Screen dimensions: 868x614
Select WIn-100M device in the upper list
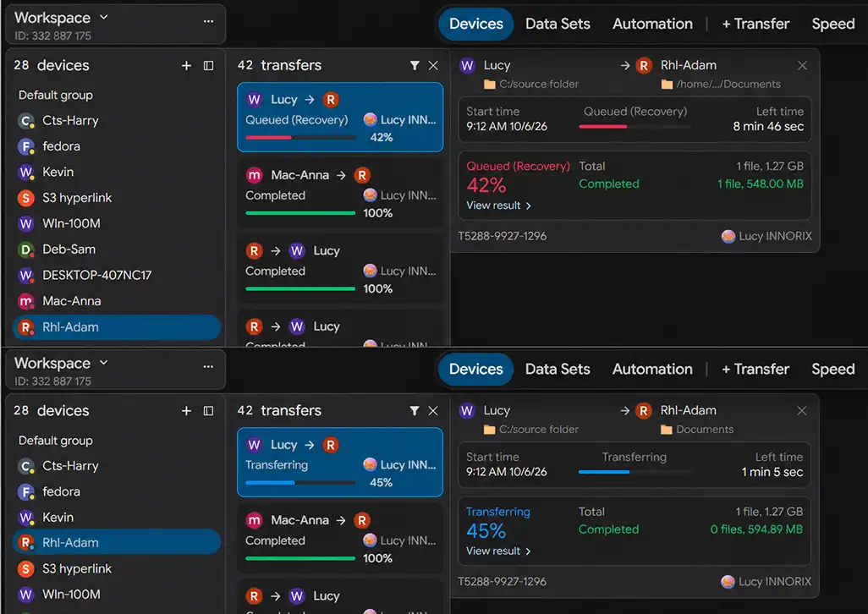click(117, 223)
